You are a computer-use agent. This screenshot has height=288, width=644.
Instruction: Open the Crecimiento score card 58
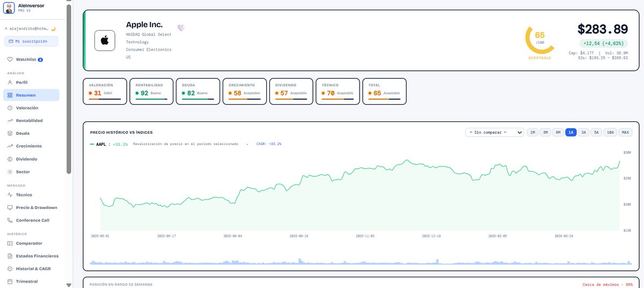pos(245,91)
